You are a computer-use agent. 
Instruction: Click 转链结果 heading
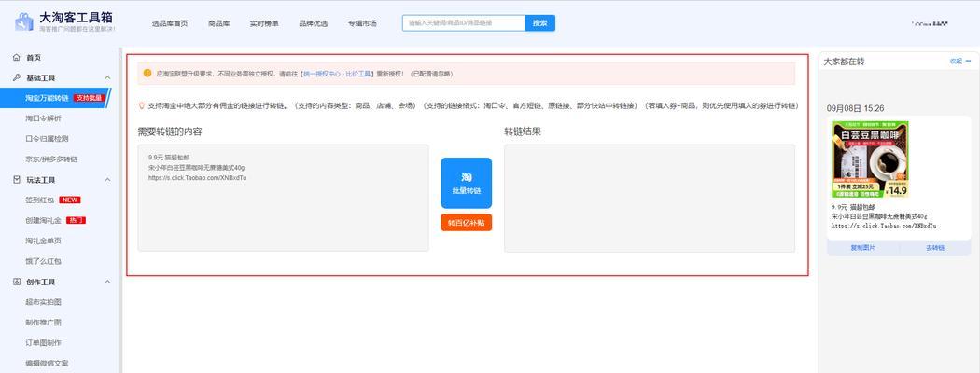(523, 131)
